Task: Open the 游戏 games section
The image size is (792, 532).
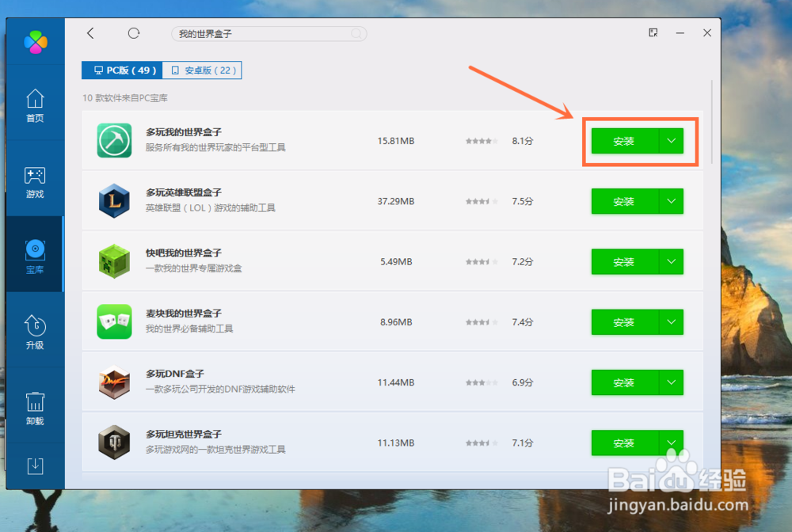Action: click(x=35, y=182)
